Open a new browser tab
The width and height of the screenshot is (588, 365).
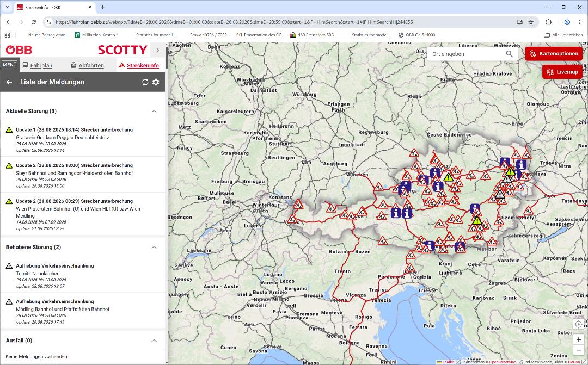102,7
